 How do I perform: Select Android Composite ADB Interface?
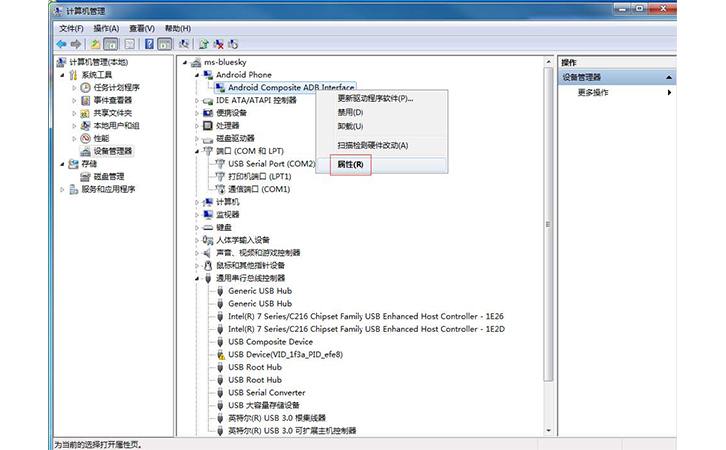(x=291, y=88)
